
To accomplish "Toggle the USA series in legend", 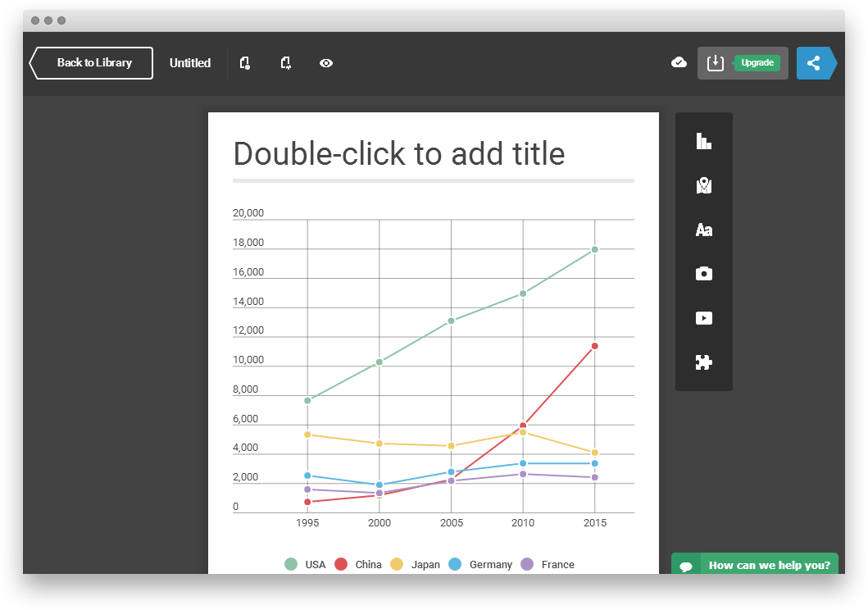I will coord(305,564).
